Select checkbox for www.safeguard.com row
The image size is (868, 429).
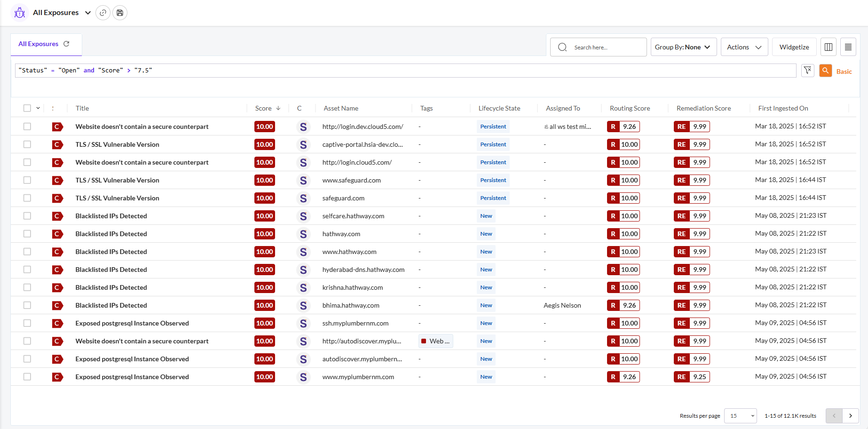tap(27, 180)
